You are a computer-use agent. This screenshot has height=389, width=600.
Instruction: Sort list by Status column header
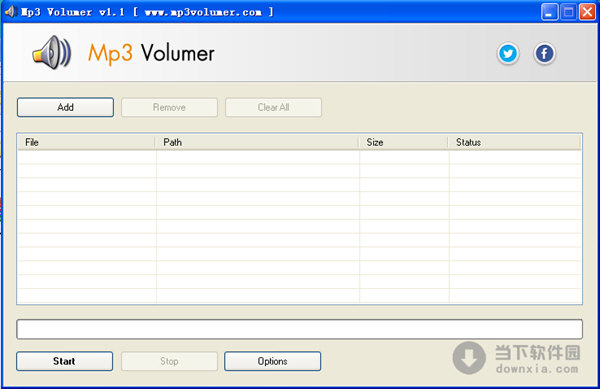tap(514, 142)
